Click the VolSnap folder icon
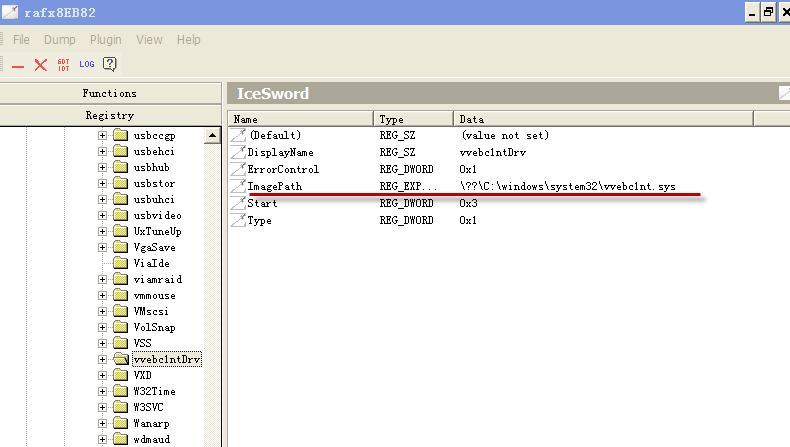The image size is (790, 447). 120,327
